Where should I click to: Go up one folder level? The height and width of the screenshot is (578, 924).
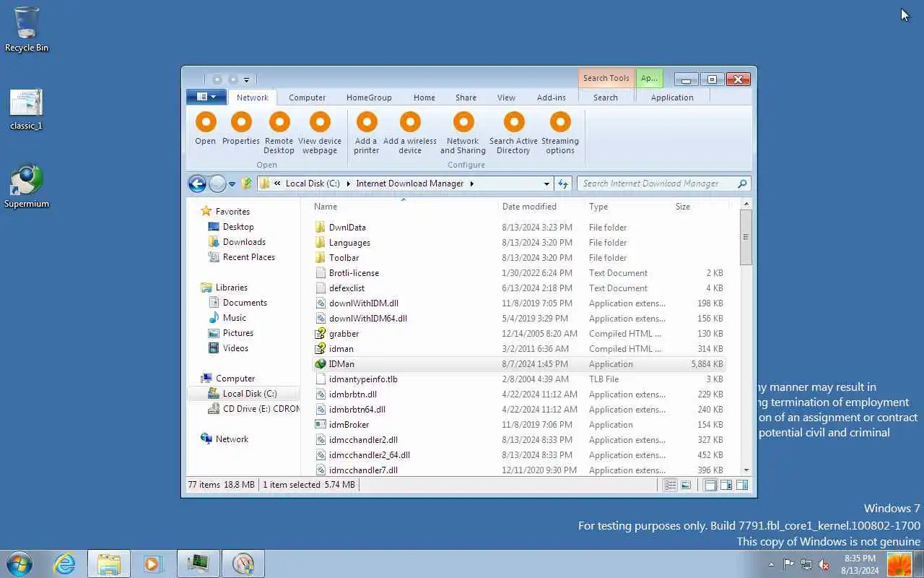tap(247, 184)
